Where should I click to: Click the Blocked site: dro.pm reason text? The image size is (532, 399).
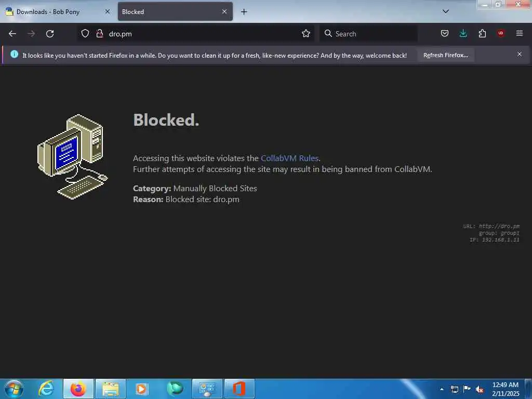[x=202, y=199]
